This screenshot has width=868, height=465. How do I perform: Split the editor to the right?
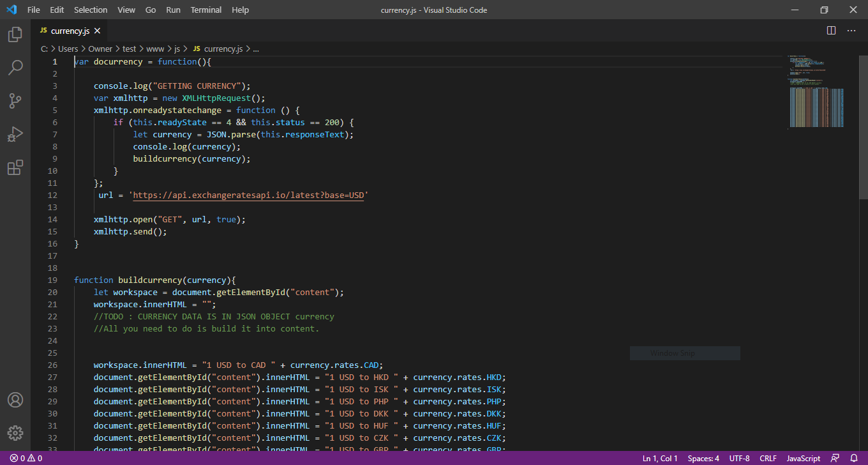(x=831, y=31)
